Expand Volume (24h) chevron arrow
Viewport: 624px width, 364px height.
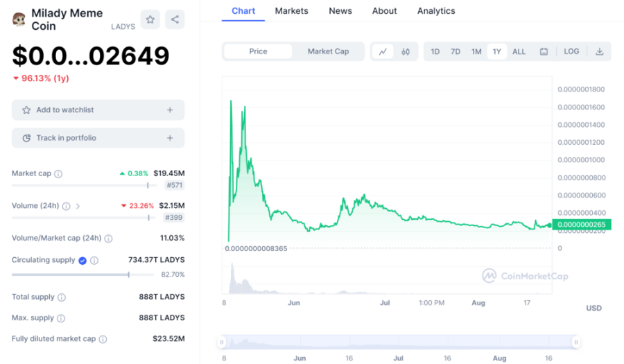pos(78,206)
